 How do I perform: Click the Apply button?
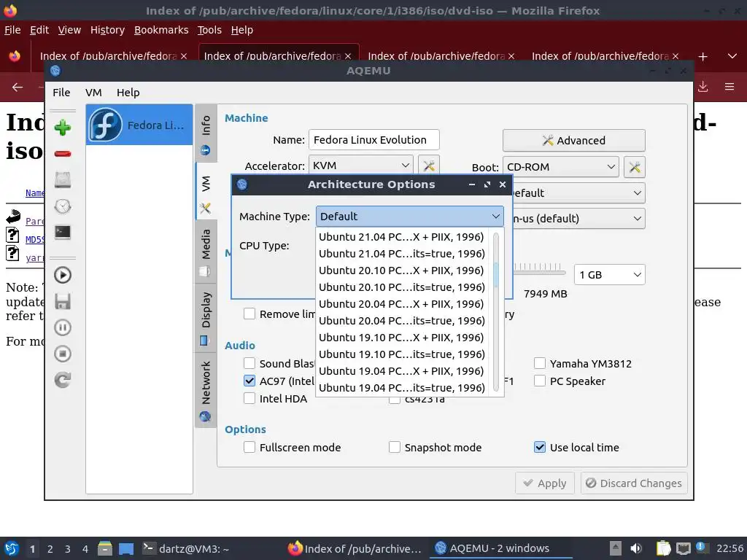click(544, 483)
